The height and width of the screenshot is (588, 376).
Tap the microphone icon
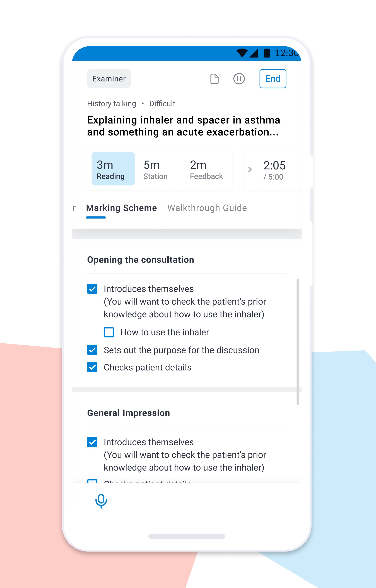click(x=101, y=501)
